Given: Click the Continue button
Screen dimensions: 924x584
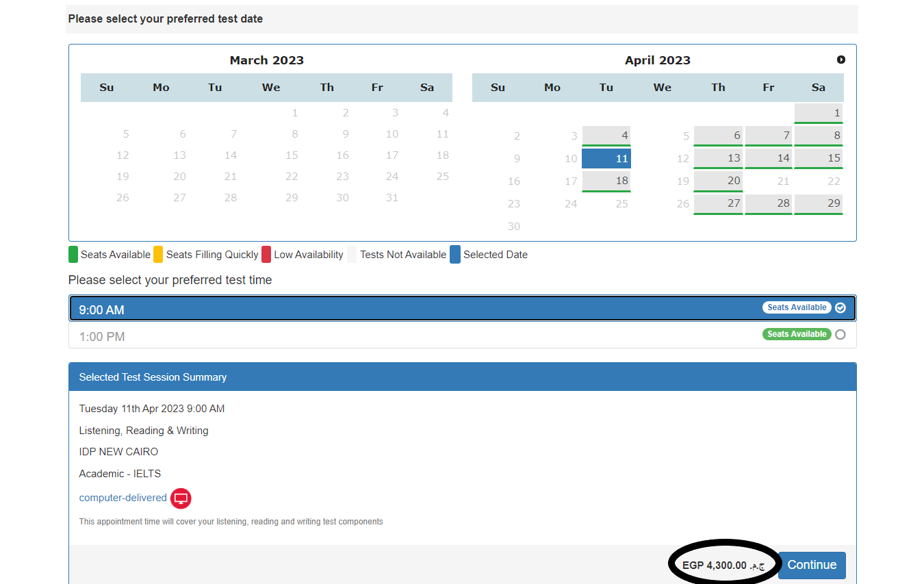Looking at the screenshot, I should tap(811, 565).
